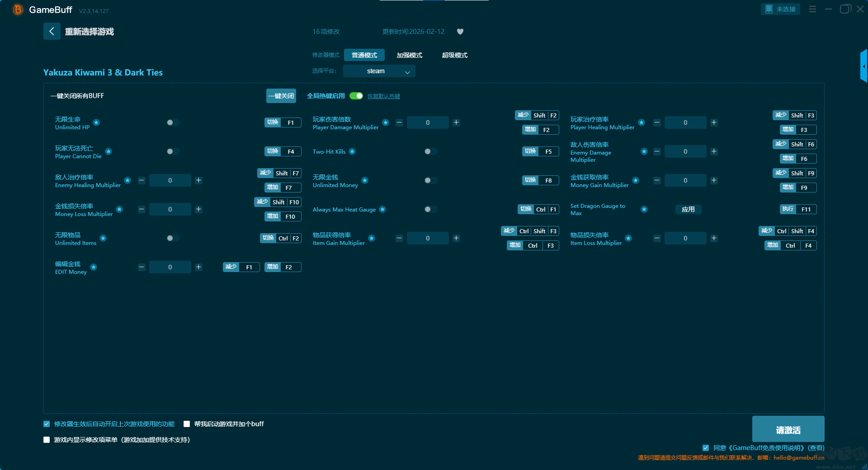Image resolution: width=868 pixels, height=470 pixels.
Task: Click the back arrow to reselect game
Action: (x=52, y=31)
